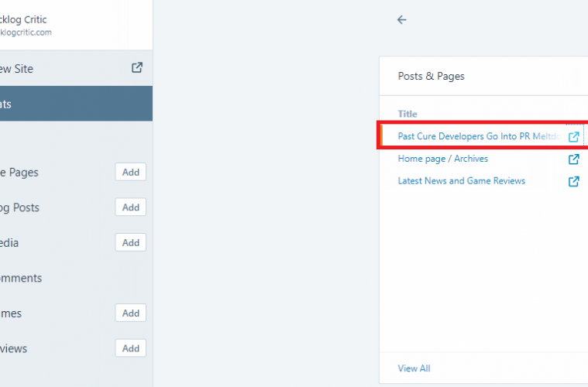The image size is (588, 387).
Task: Open Media in the sidebar
Action: point(9,243)
